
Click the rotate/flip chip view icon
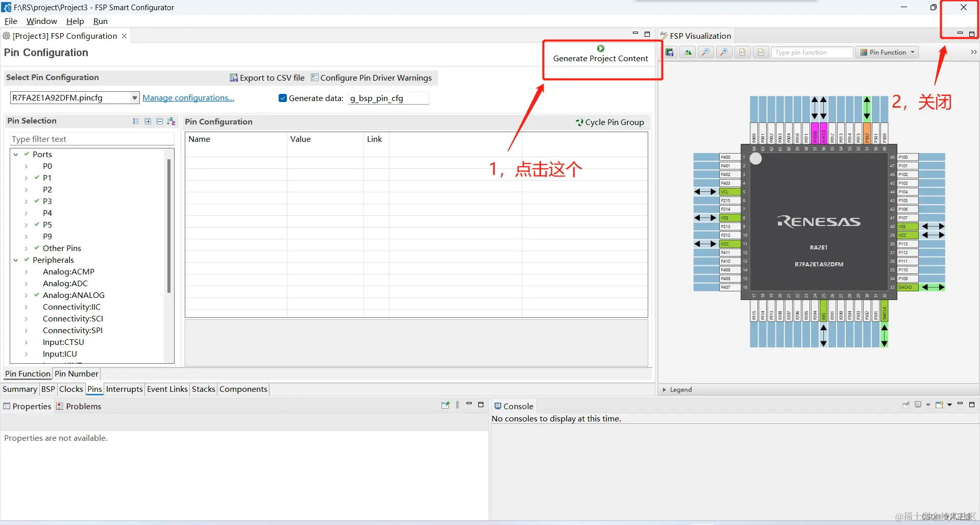688,53
